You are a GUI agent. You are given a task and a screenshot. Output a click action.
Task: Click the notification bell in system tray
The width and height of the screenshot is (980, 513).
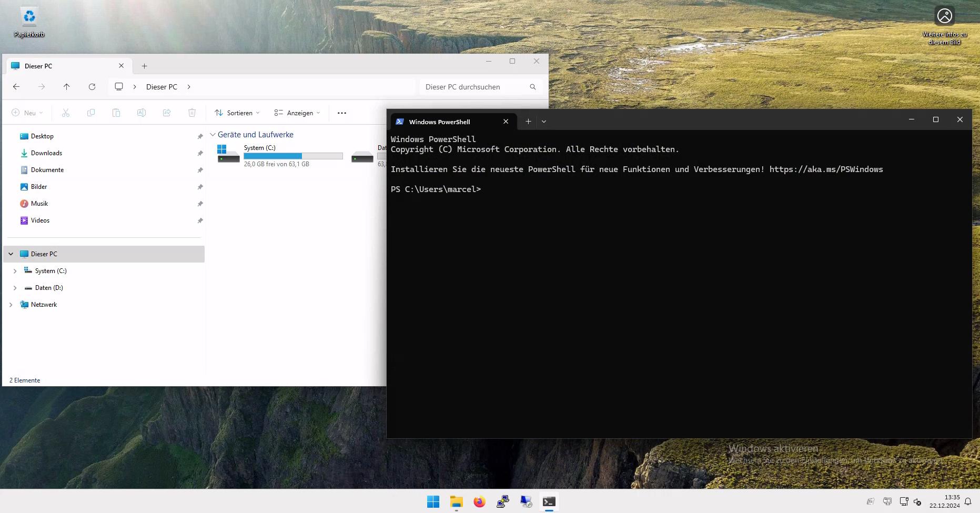pos(967,502)
